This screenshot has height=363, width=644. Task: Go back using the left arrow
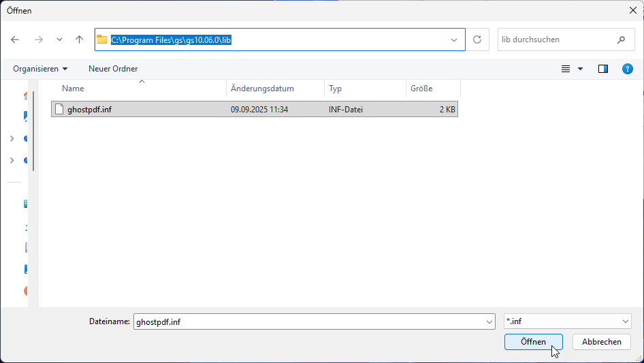(x=15, y=40)
